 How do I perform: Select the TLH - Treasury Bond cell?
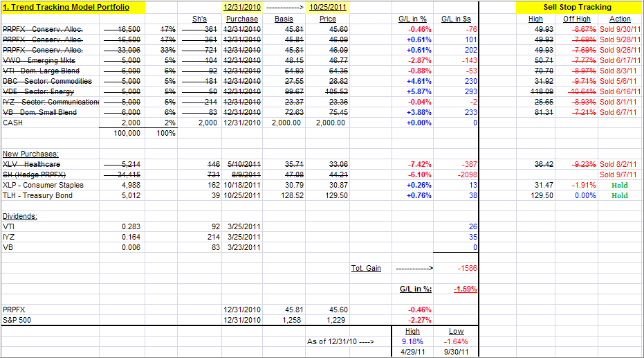tap(37, 196)
